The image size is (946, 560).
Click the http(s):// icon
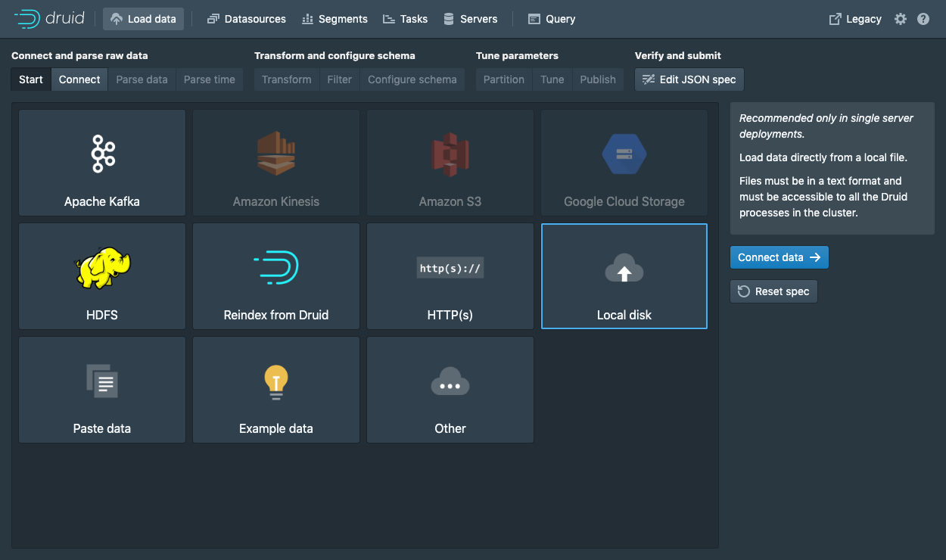point(450,268)
